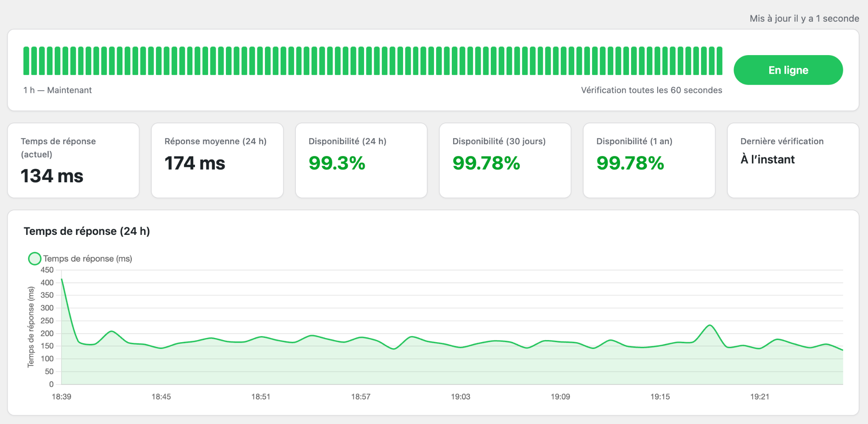This screenshot has height=424, width=868.
Task: Click the initial 400 ms spike on chart
Action: (62, 279)
